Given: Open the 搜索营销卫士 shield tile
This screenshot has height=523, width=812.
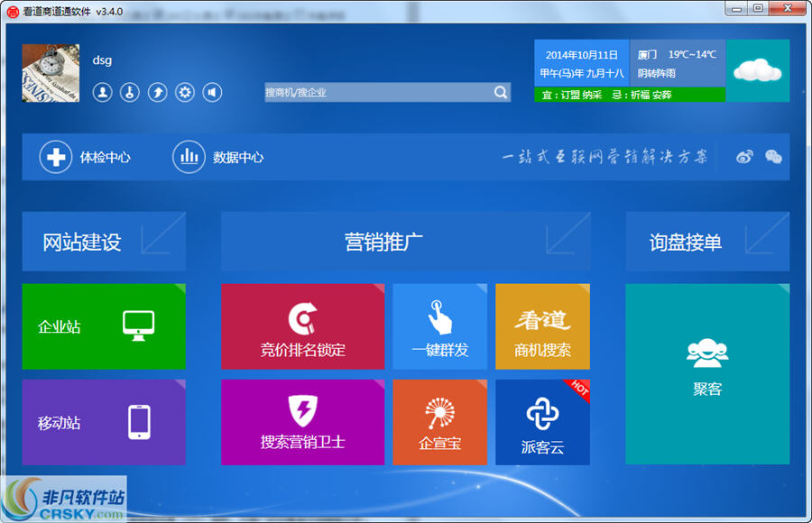Looking at the screenshot, I should click(303, 422).
